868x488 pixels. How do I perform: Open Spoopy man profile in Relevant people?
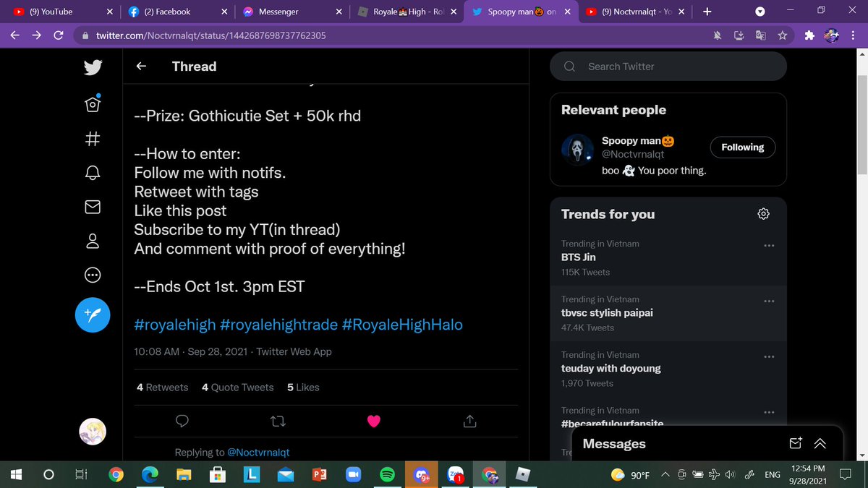(639, 141)
